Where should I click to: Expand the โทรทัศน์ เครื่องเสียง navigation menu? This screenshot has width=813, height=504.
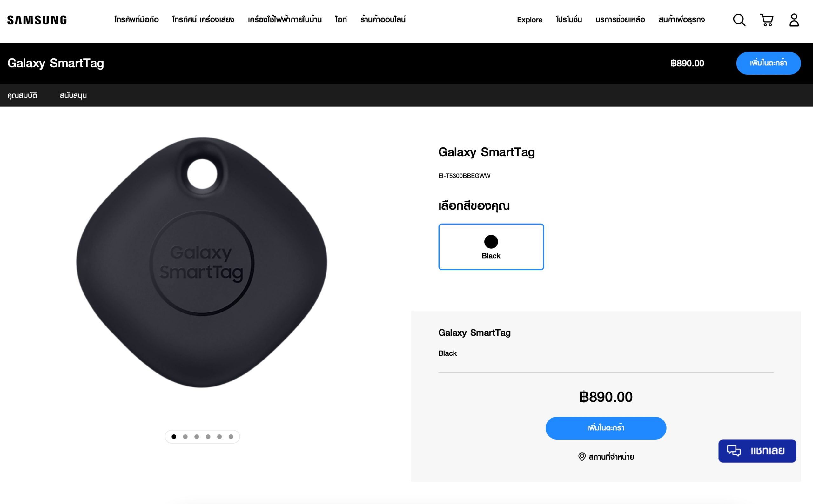coord(203,20)
